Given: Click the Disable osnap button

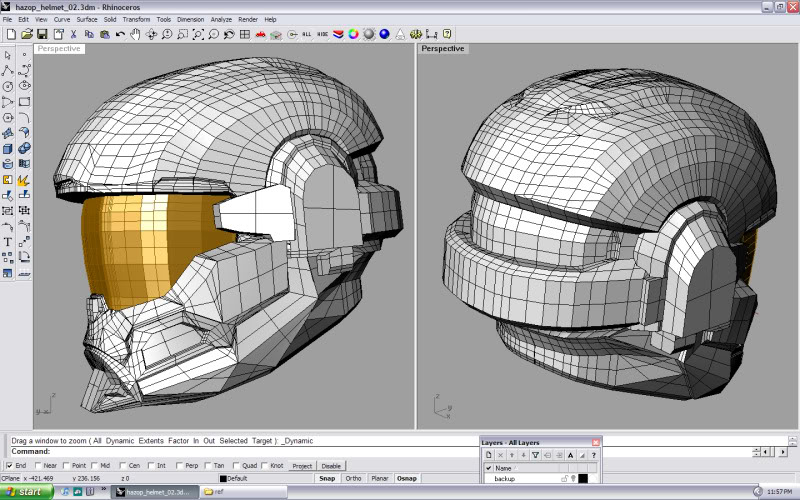Looking at the screenshot, I should point(331,466).
